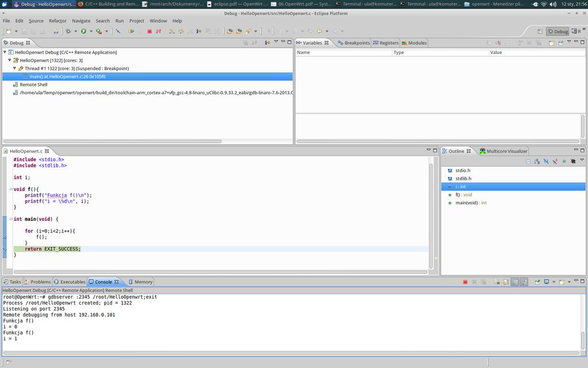This screenshot has width=588, height=368.
Task: Click the Debug launch bug icon
Action: (x=68, y=32)
